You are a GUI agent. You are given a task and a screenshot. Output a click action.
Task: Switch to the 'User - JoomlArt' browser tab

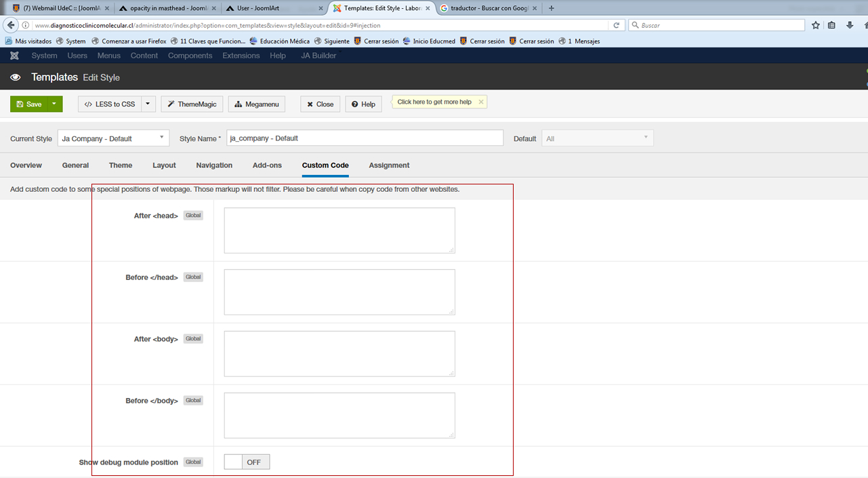pyautogui.click(x=274, y=8)
